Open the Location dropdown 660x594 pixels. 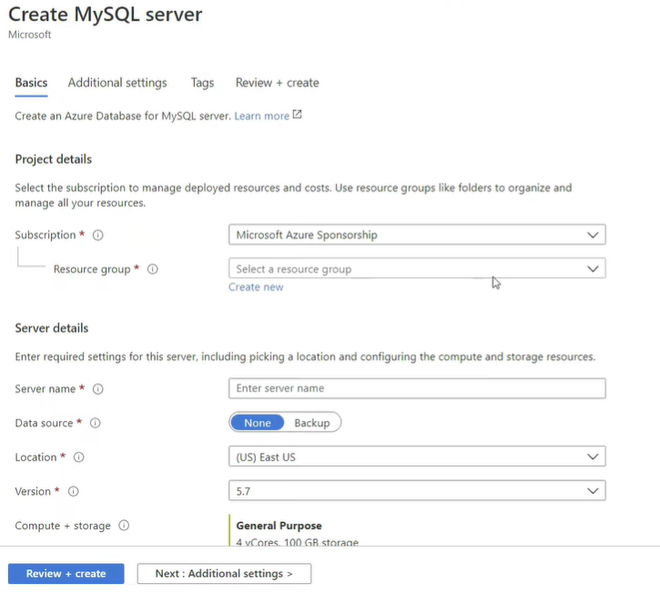pos(417,457)
